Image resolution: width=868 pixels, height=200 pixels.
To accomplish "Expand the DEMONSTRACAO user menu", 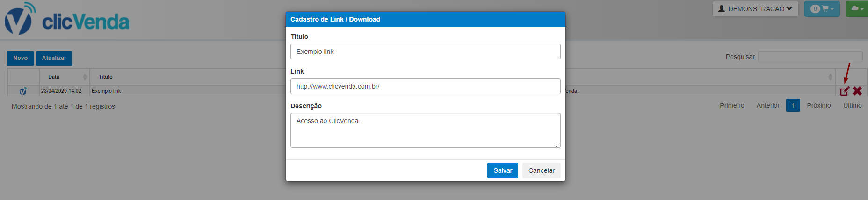I will pyautogui.click(x=755, y=9).
